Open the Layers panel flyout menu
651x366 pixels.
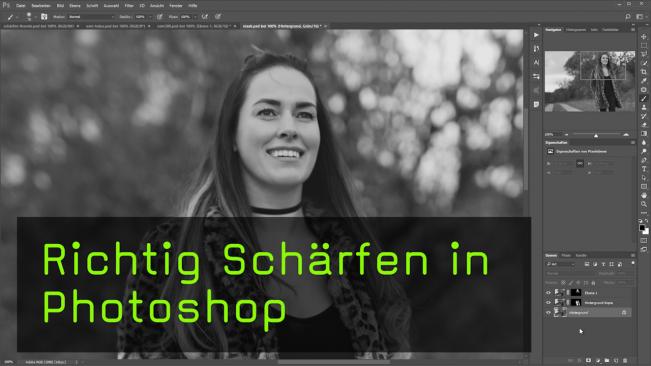[632, 255]
